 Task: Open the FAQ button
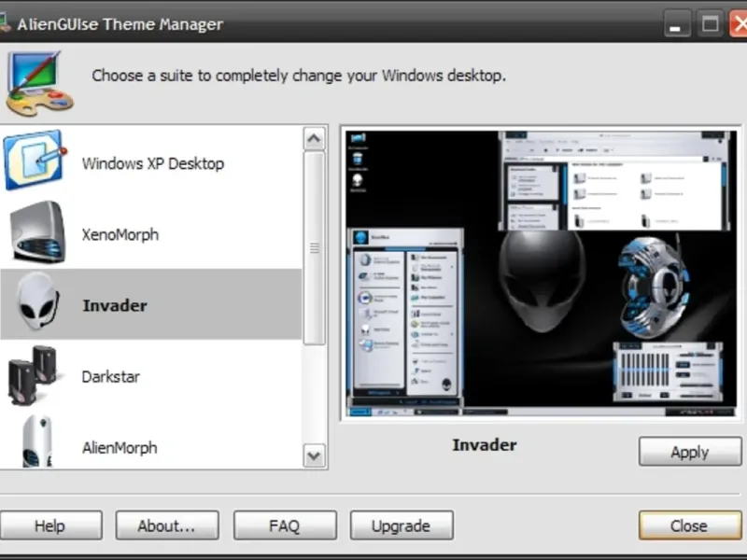tap(285, 525)
